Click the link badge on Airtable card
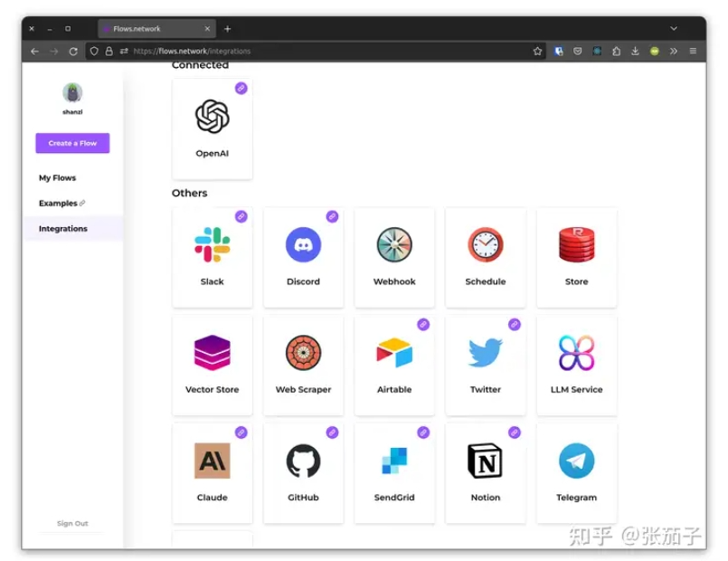This screenshot has height=561, width=728. (x=423, y=325)
